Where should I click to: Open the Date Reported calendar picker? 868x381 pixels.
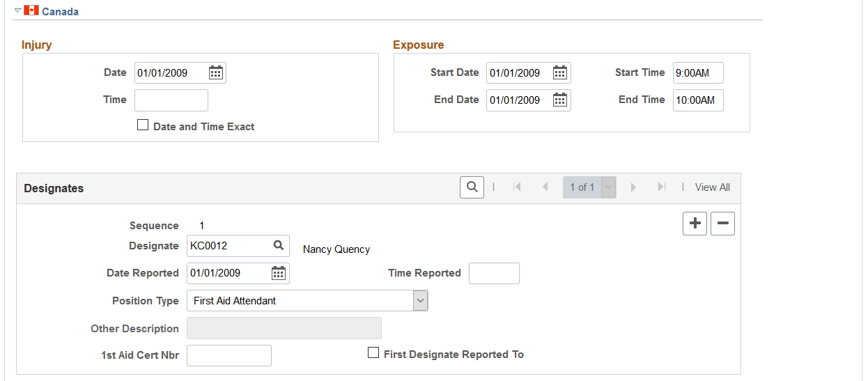click(279, 273)
